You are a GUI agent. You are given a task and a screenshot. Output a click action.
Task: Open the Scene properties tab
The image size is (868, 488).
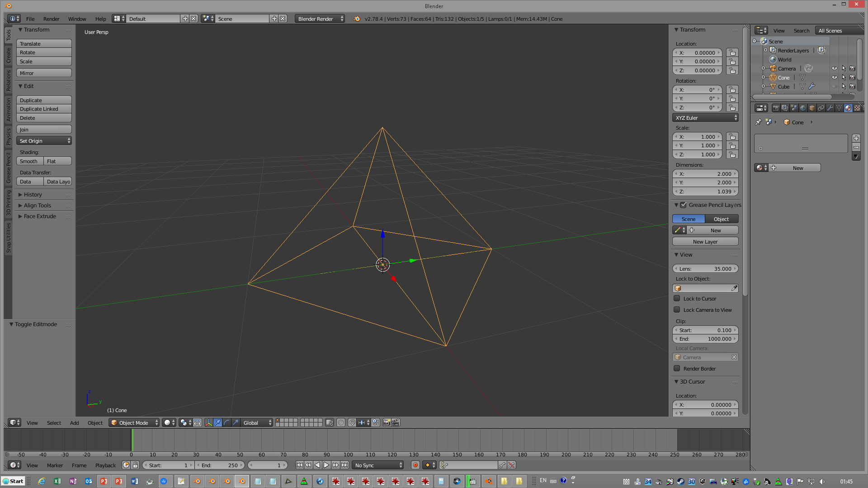click(x=794, y=108)
